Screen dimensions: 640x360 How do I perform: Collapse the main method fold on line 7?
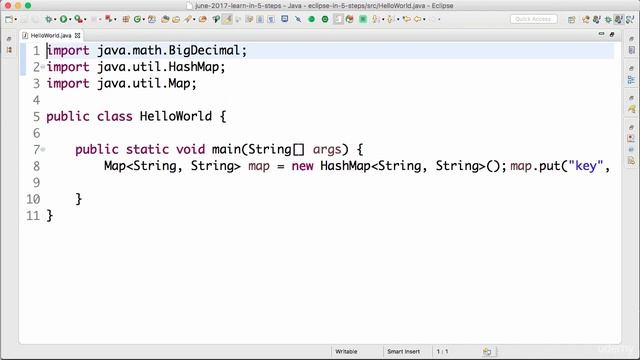(43, 150)
